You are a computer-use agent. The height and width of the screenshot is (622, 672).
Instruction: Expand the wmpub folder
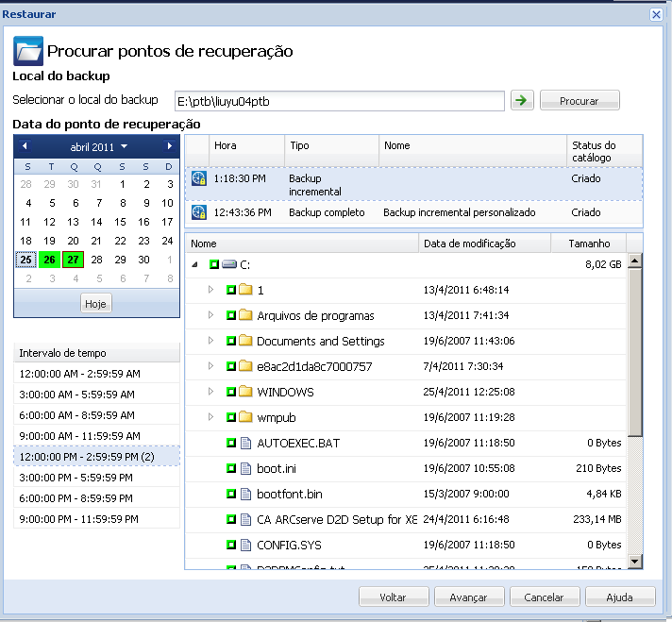tap(210, 416)
